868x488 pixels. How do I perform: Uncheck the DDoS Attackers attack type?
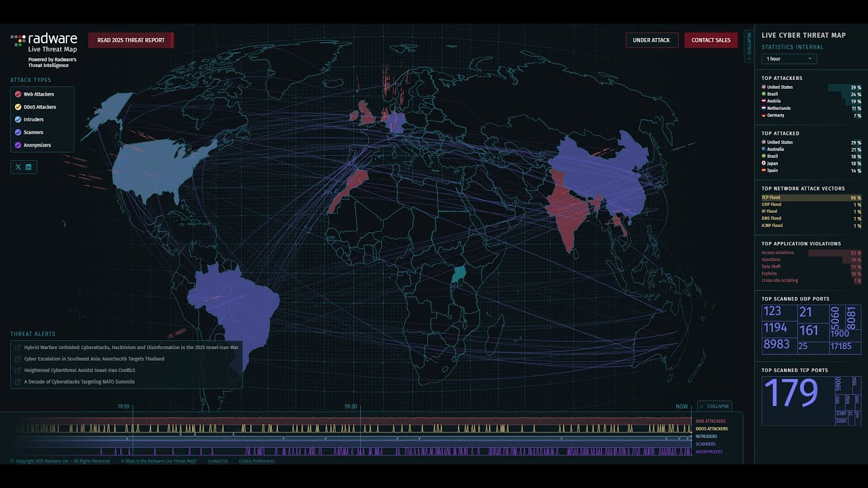(x=18, y=107)
